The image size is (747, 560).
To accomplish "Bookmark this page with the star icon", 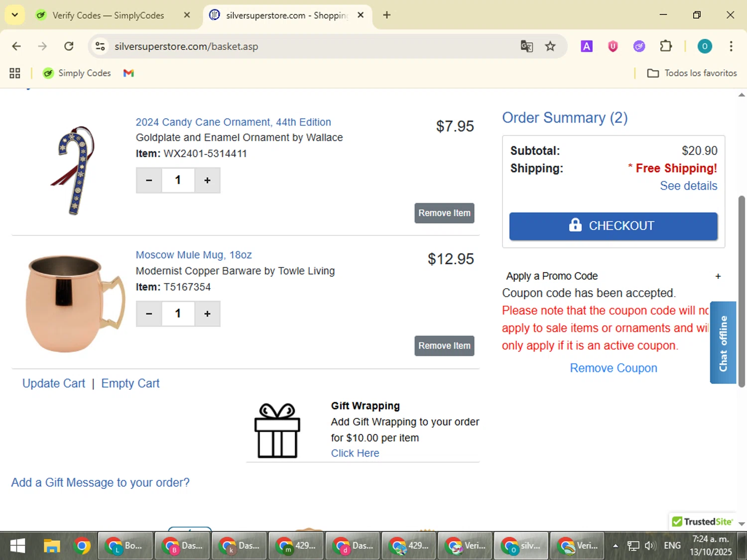I will [x=550, y=46].
